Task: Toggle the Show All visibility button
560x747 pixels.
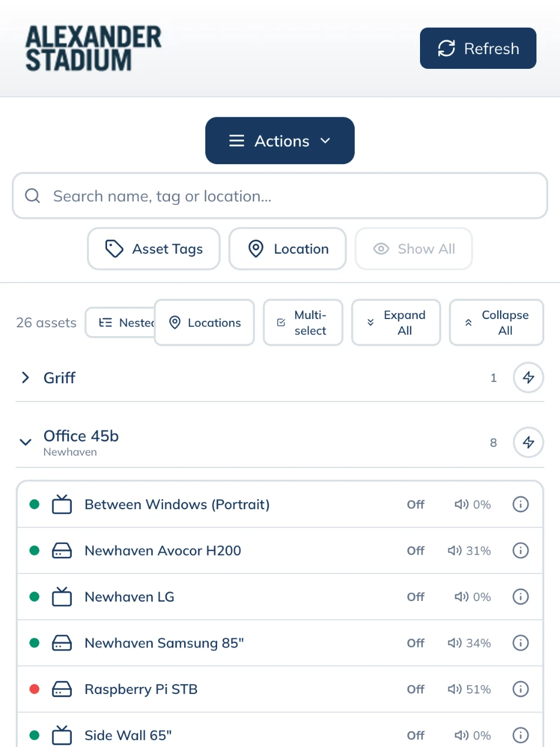Action: point(414,249)
